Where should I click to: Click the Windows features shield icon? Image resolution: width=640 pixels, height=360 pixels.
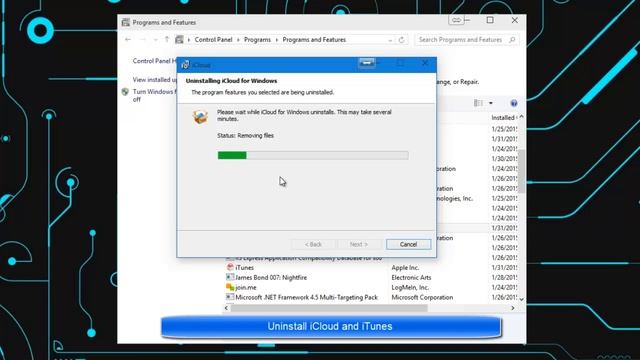[125, 92]
